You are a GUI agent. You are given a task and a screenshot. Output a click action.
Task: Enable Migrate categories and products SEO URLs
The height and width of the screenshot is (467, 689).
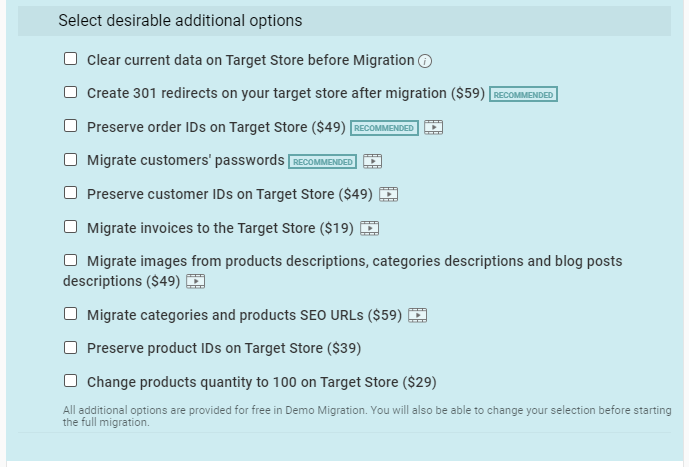click(x=70, y=314)
